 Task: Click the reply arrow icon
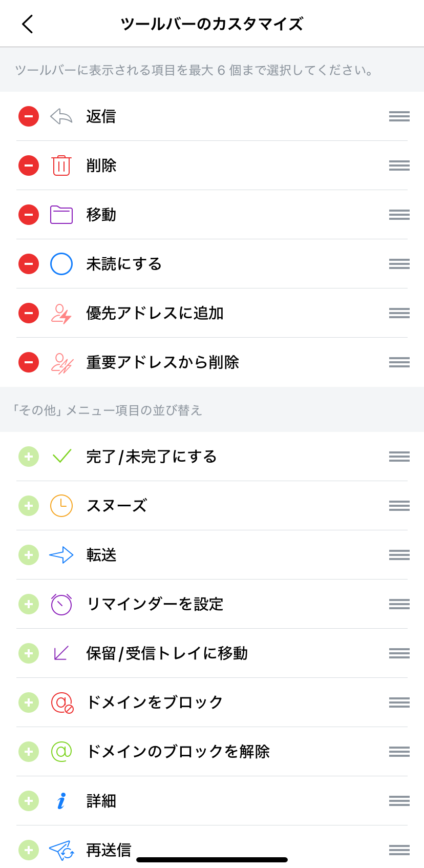coord(61,116)
